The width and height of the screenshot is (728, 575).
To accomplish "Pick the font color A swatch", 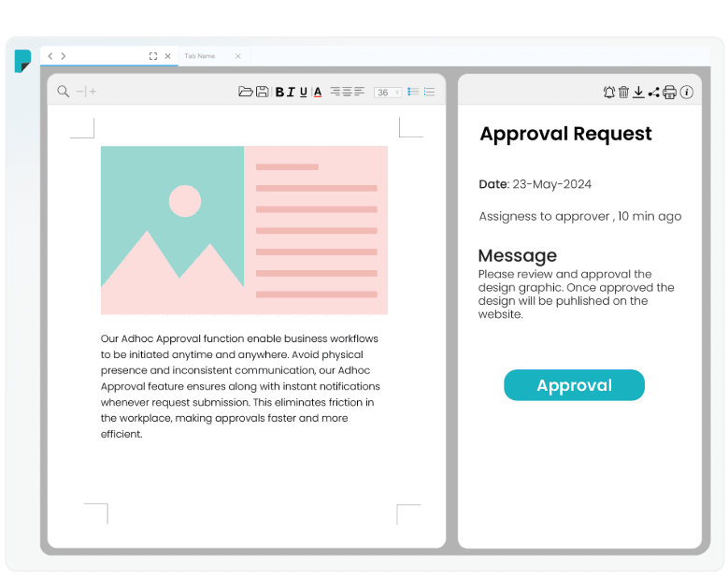I will pyautogui.click(x=318, y=93).
